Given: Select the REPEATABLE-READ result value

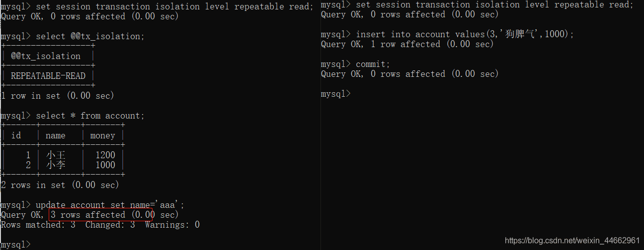Looking at the screenshot, I should click(48, 76).
